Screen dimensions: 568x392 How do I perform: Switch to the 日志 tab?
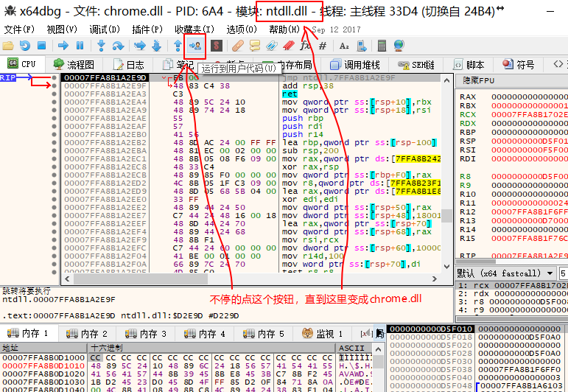(129, 65)
